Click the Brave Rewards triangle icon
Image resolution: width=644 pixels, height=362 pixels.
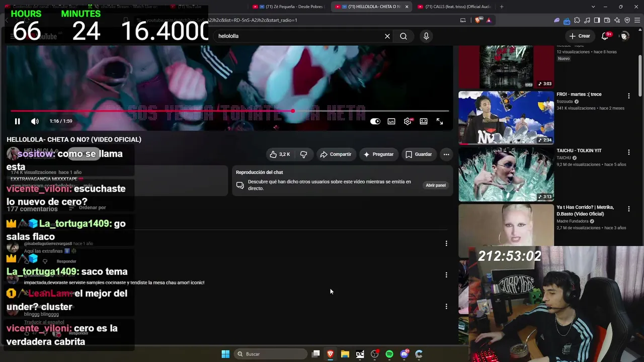(489, 20)
